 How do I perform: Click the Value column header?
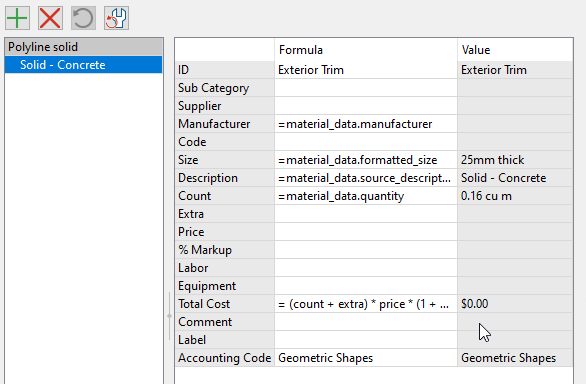point(515,50)
